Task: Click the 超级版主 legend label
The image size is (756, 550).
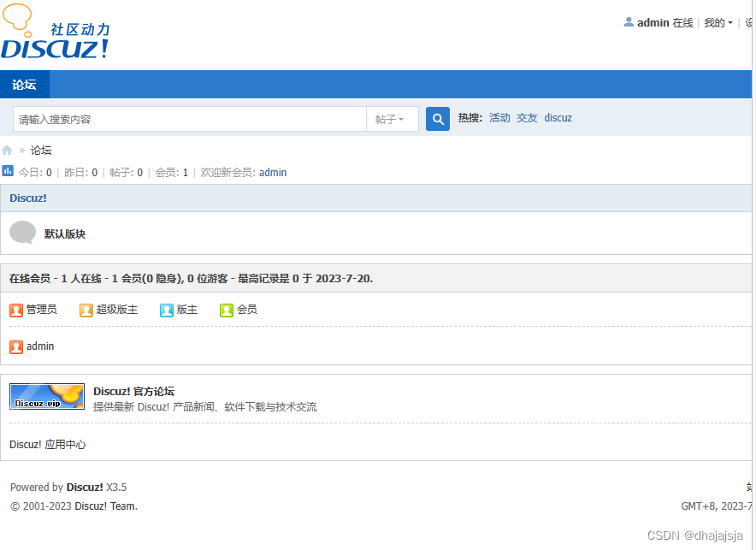Action: [x=116, y=310]
